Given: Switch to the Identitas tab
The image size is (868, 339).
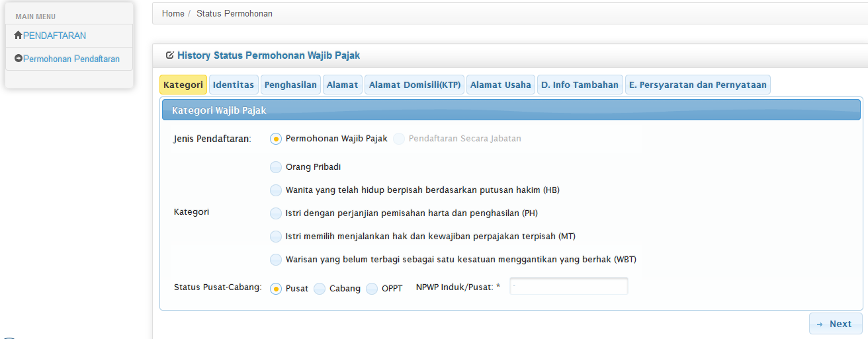Looking at the screenshot, I should pyautogui.click(x=234, y=85).
